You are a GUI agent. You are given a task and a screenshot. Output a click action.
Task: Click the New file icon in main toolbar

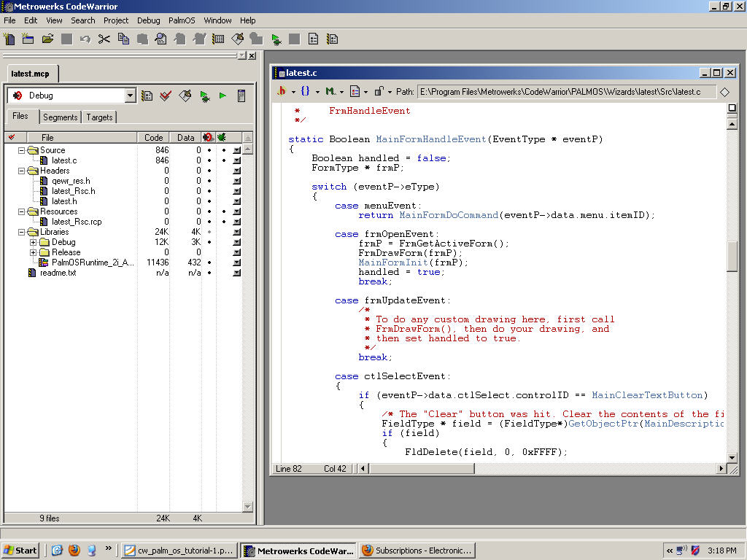coord(9,39)
